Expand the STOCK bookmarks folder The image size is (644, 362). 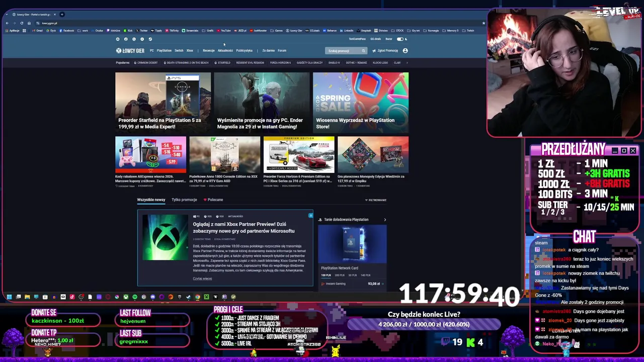coord(397,31)
